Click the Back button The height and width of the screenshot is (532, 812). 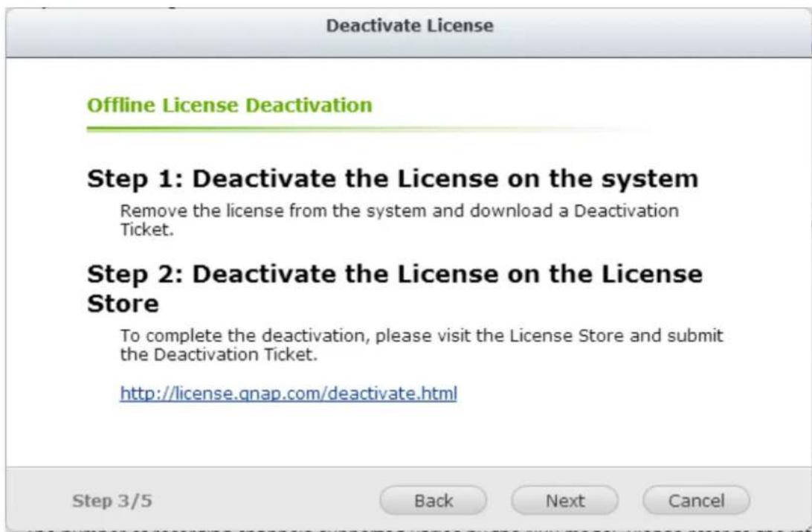point(434,499)
